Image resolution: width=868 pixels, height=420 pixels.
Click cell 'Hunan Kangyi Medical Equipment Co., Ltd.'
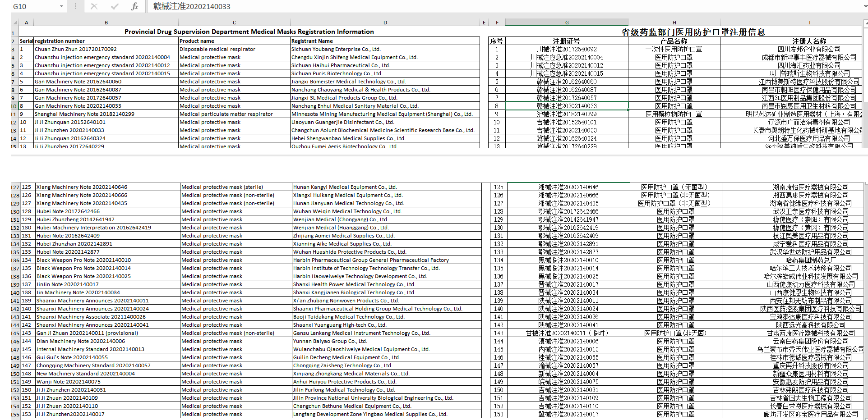pyautogui.click(x=387, y=187)
